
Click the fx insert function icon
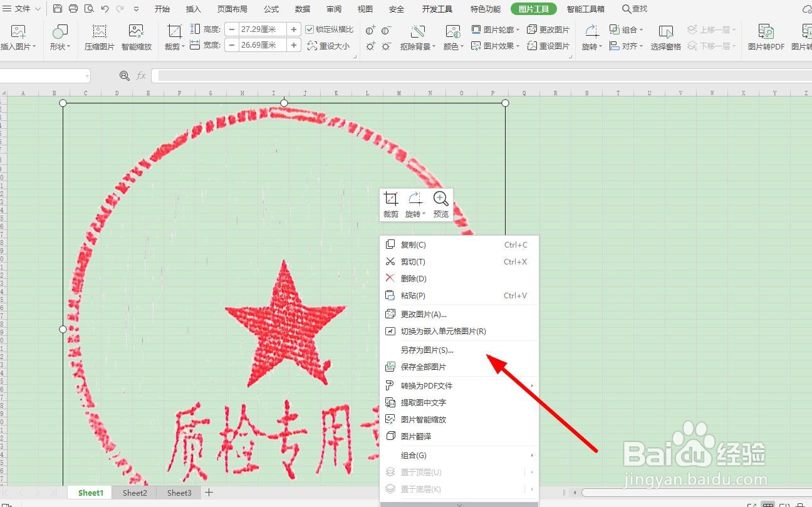(x=141, y=75)
